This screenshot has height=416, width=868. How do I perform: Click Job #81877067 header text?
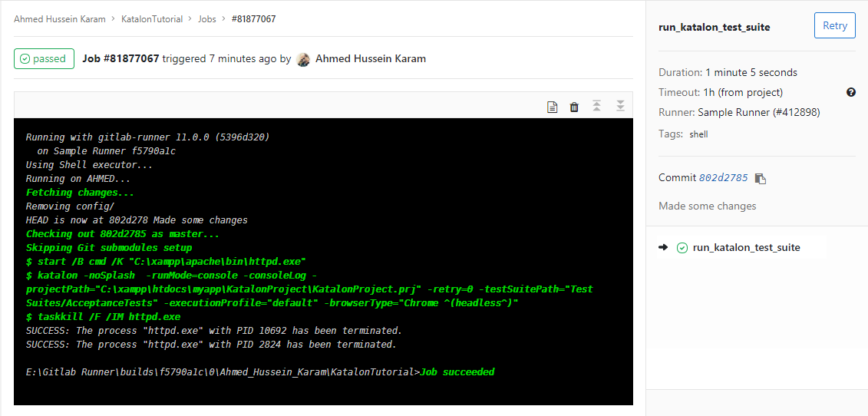click(x=120, y=59)
